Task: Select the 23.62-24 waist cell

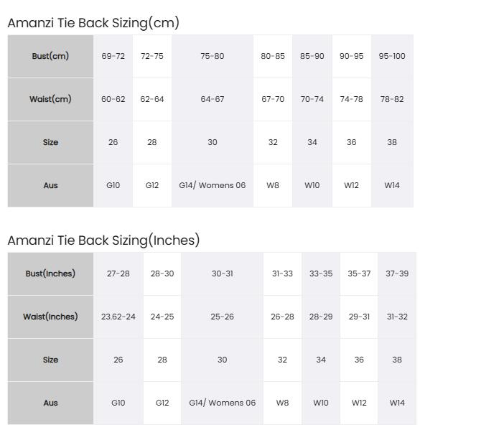Action: [118, 317]
